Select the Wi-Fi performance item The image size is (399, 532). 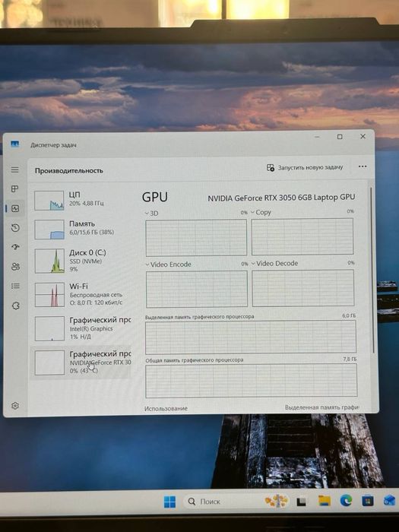(81, 295)
